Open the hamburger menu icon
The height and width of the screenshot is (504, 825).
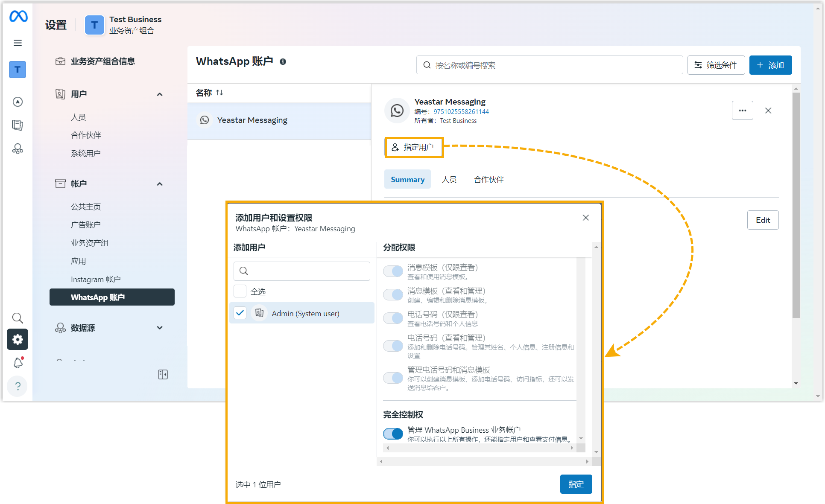click(x=18, y=43)
